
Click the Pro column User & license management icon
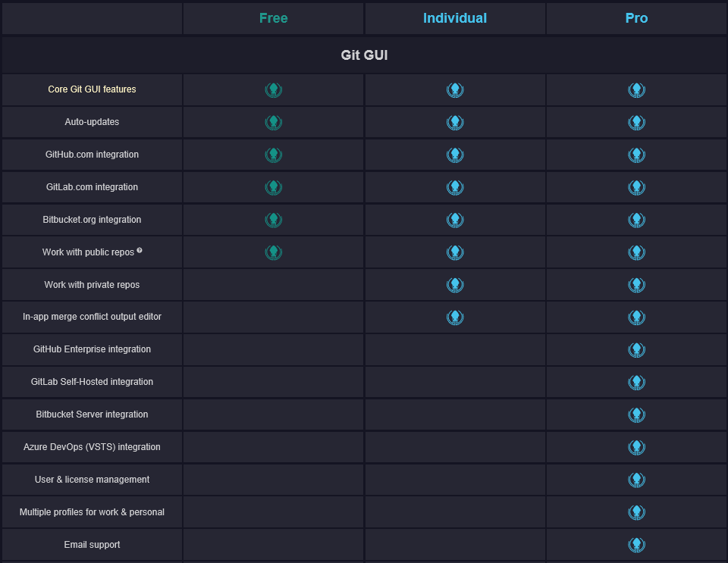pos(636,480)
